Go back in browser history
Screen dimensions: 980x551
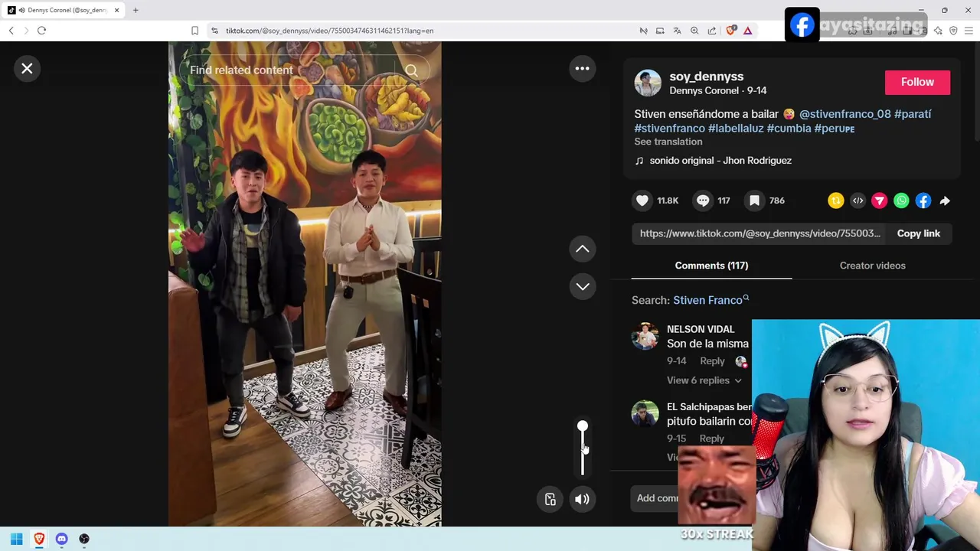coord(11,31)
